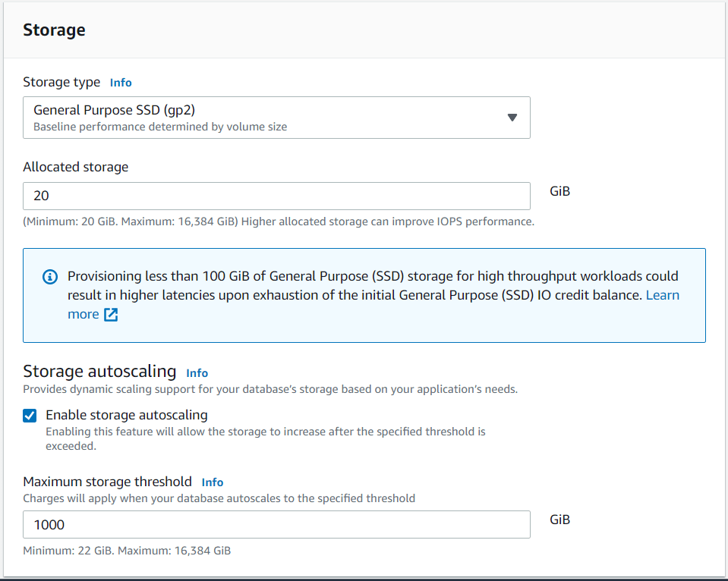The image size is (728, 581).
Task: Follow the Learn more link
Action: [662, 295]
